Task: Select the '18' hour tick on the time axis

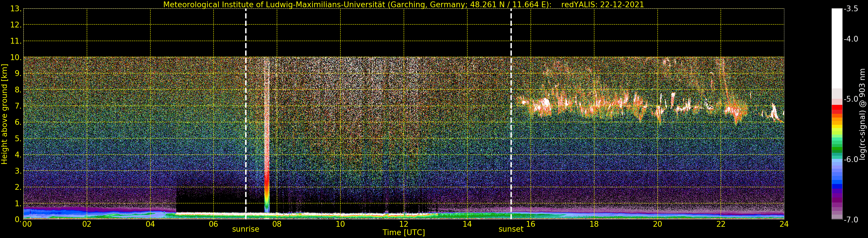Action: (x=594, y=224)
